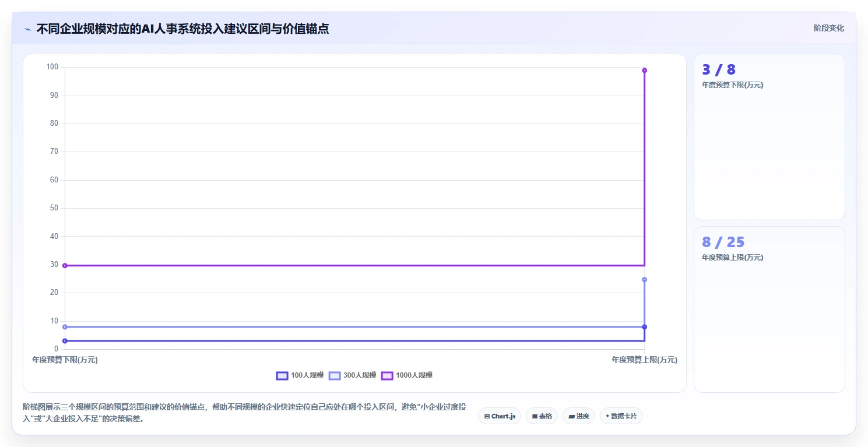Click the 100人规模 end point at 8
The width and height of the screenshot is (868, 447).
pyautogui.click(x=644, y=327)
